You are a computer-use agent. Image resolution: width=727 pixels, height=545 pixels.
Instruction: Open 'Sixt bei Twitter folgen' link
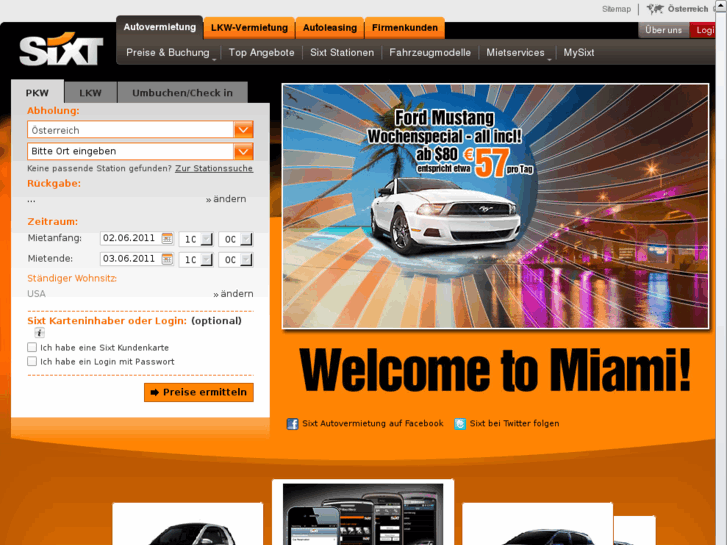click(514, 423)
